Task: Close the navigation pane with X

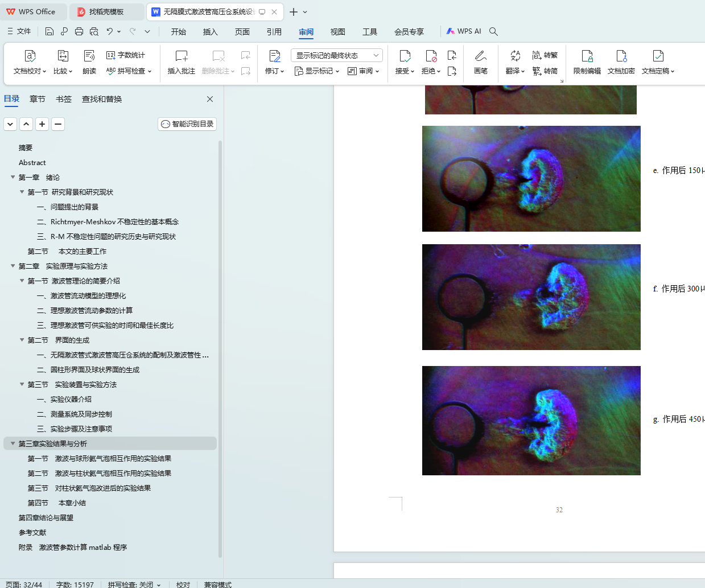Action: pos(210,99)
